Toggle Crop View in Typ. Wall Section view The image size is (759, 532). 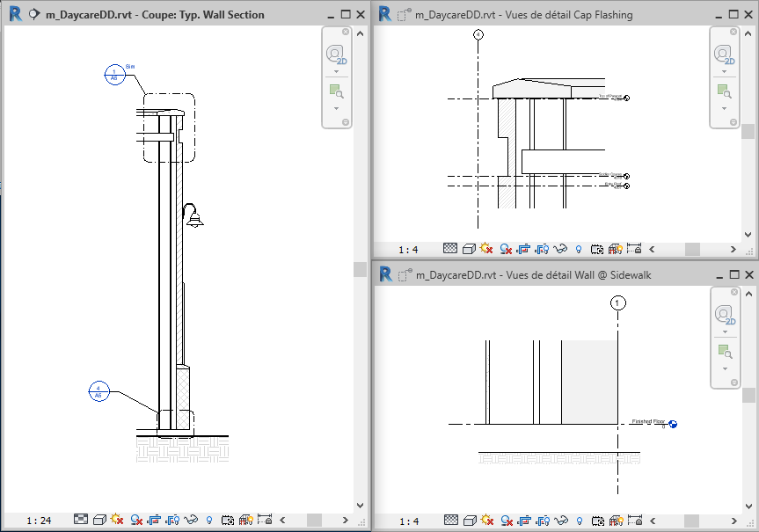coord(154,520)
